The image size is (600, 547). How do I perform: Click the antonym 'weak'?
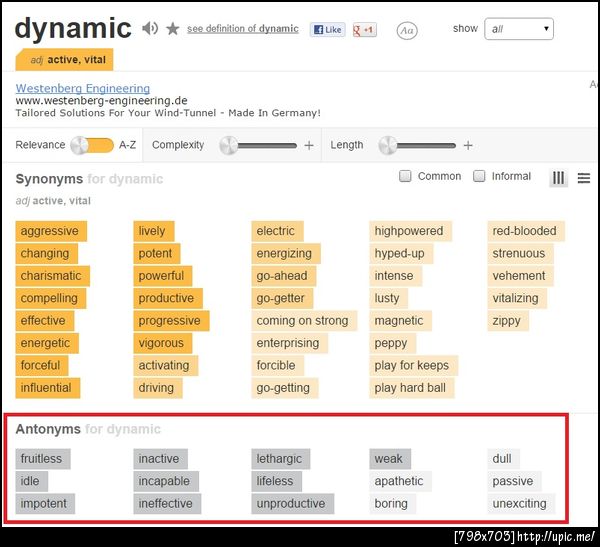pyautogui.click(x=390, y=459)
